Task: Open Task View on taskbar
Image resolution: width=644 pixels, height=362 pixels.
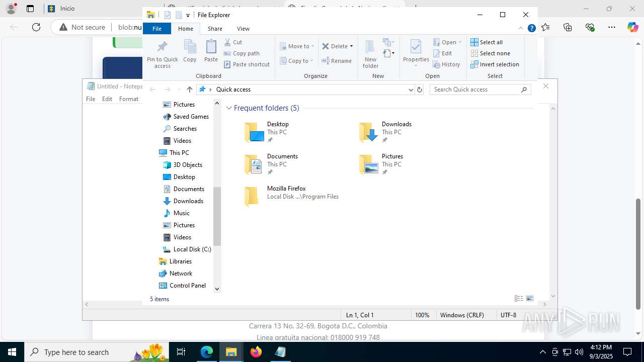Action: click(x=182, y=352)
